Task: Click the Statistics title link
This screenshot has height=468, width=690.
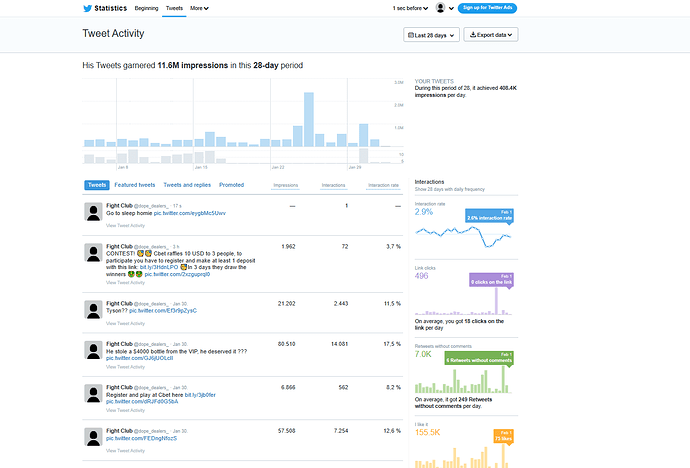Action: (110, 8)
